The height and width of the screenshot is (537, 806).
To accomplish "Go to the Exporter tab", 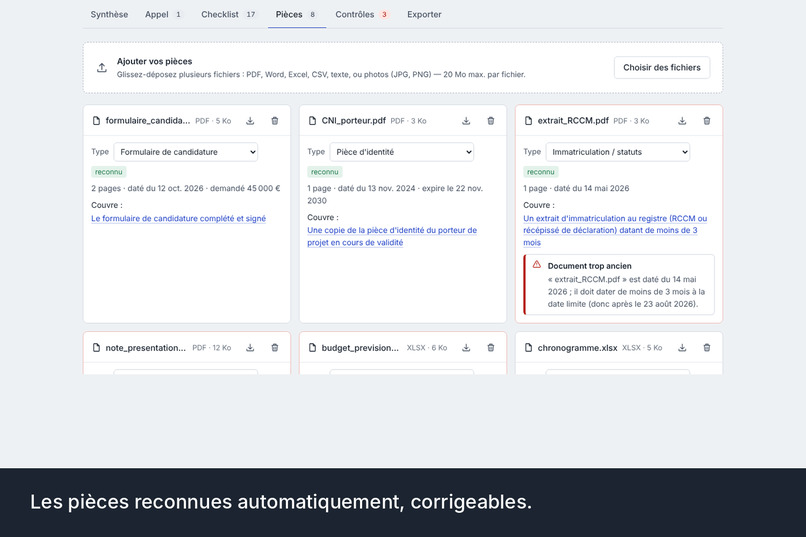I will [x=424, y=14].
